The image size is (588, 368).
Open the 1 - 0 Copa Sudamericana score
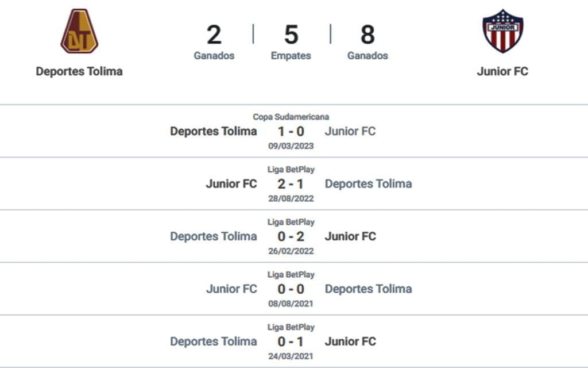tap(291, 132)
